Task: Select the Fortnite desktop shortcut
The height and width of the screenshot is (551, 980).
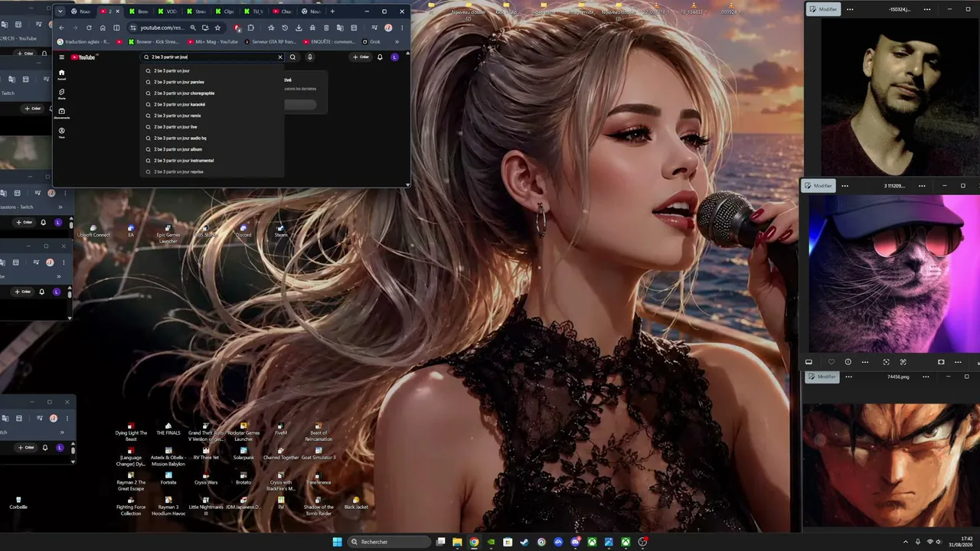Action: pos(168,478)
